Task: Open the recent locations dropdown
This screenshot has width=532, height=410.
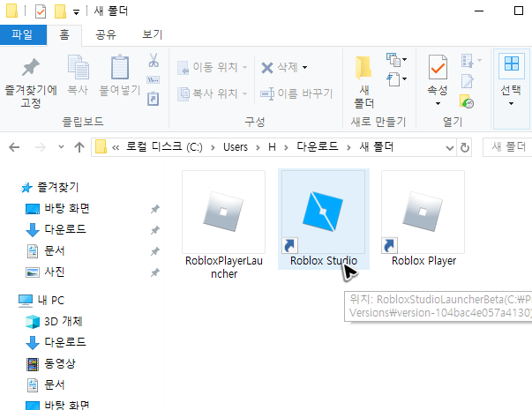Action: pyautogui.click(x=61, y=147)
